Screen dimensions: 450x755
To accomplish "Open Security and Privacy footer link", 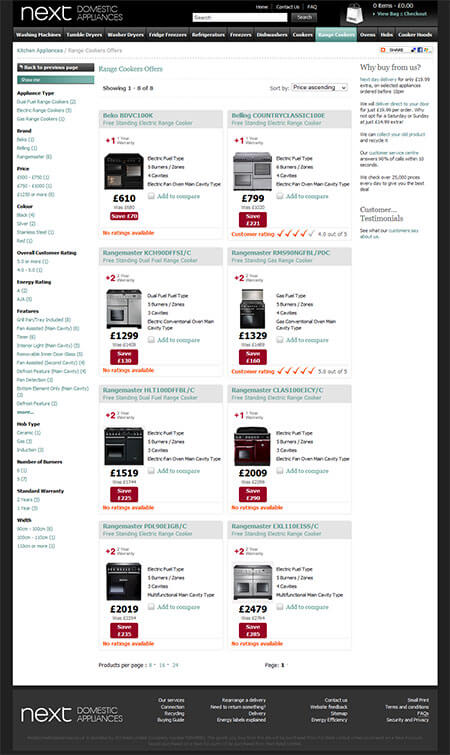I will (x=407, y=720).
